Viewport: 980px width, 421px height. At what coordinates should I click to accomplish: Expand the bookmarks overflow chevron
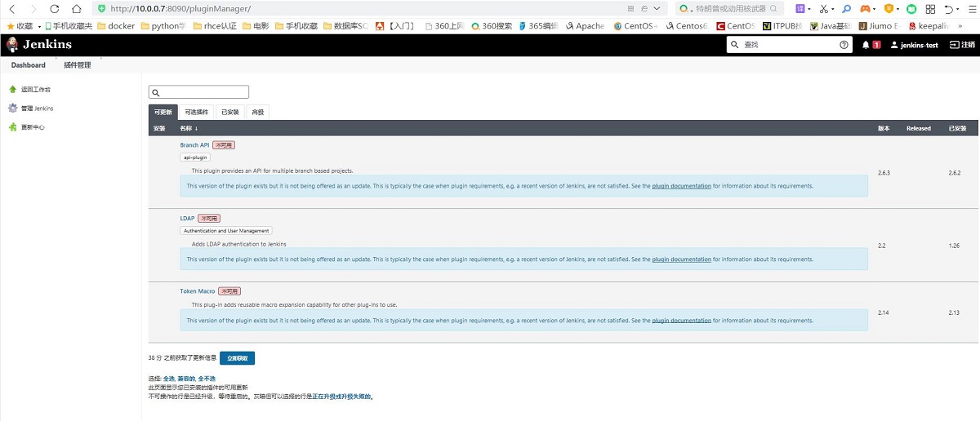pos(960,26)
